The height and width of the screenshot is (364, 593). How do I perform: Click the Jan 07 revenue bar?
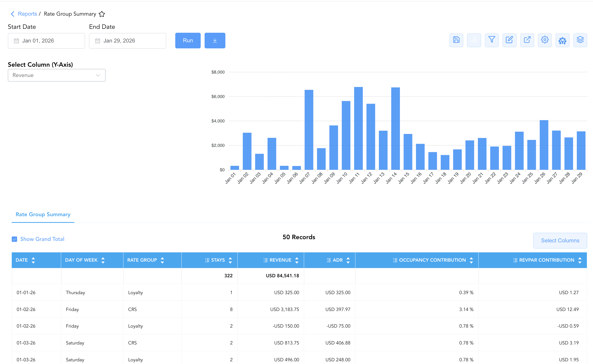click(309, 130)
